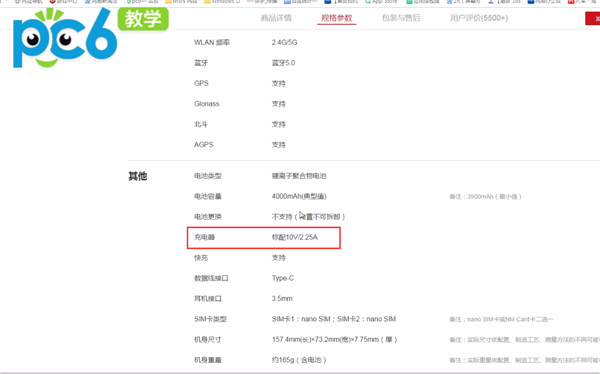Image resolution: width=600 pixels, height=374 pixels.
Task: Select the 3.5mm value
Action: tap(282, 299)
